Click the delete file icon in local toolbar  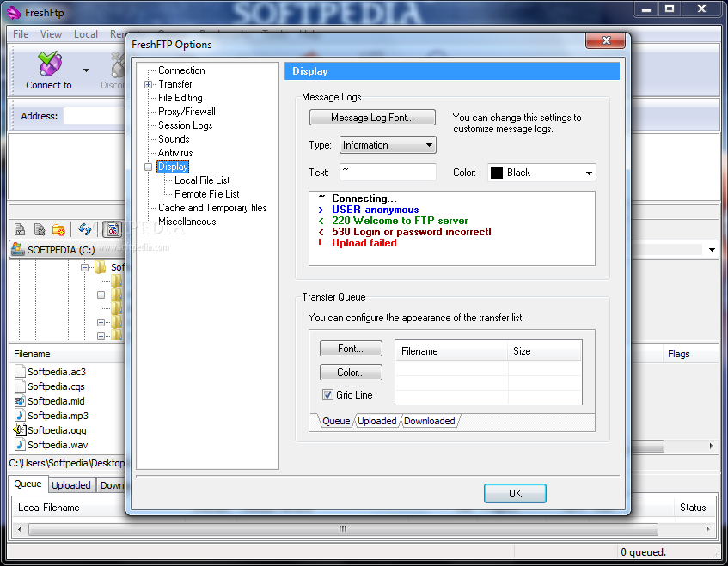[40, 229]
